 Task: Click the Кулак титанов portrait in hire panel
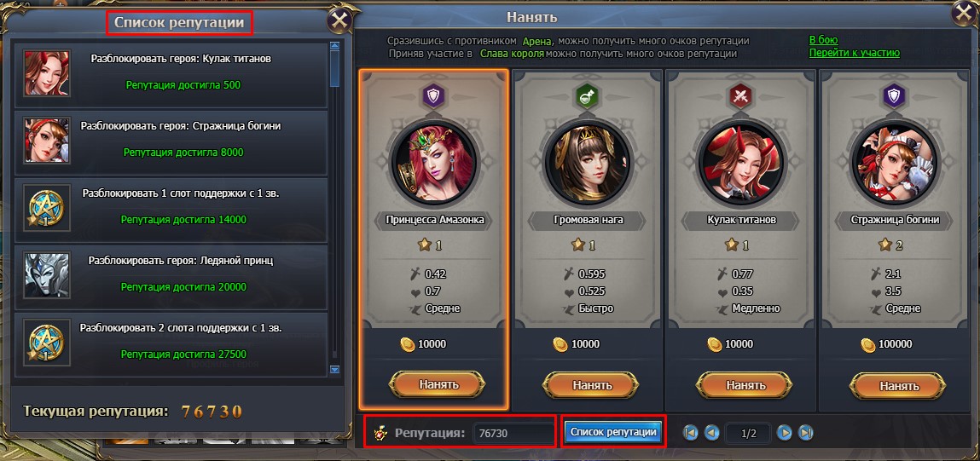[x=740, y=164]
